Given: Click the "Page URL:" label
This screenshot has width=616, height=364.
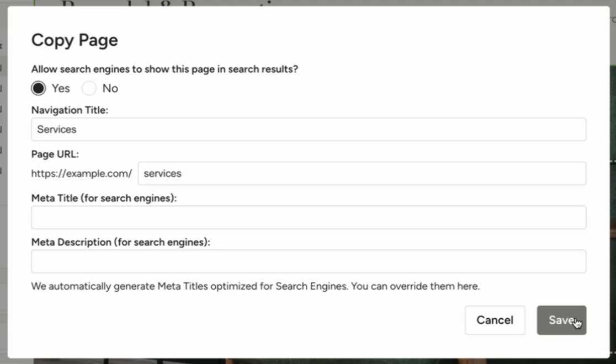Looking at the screenshot, I should click(x=55, y=154).
